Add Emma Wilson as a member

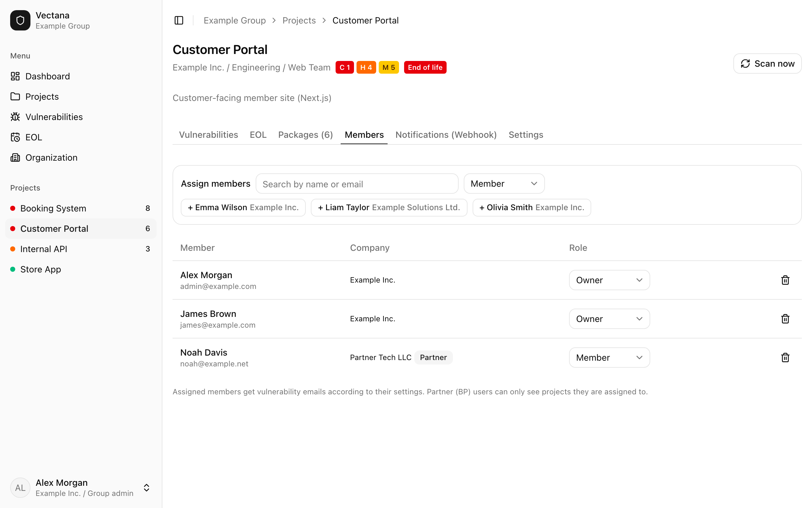[243, 208]
